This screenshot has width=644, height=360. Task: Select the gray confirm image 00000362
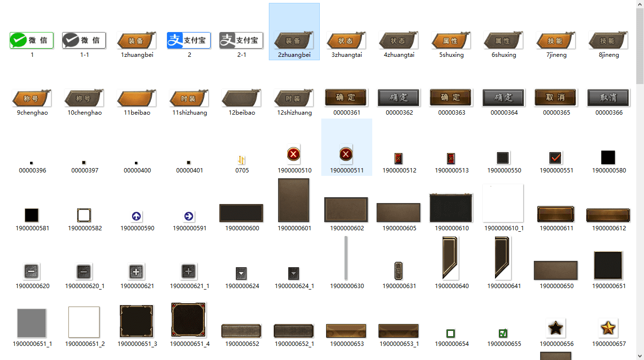click(399, 98)
